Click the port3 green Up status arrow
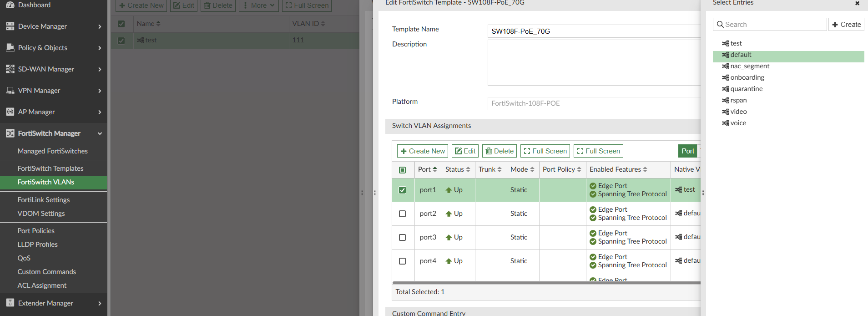The image size is (868, 316). click(x=449, y=238)
